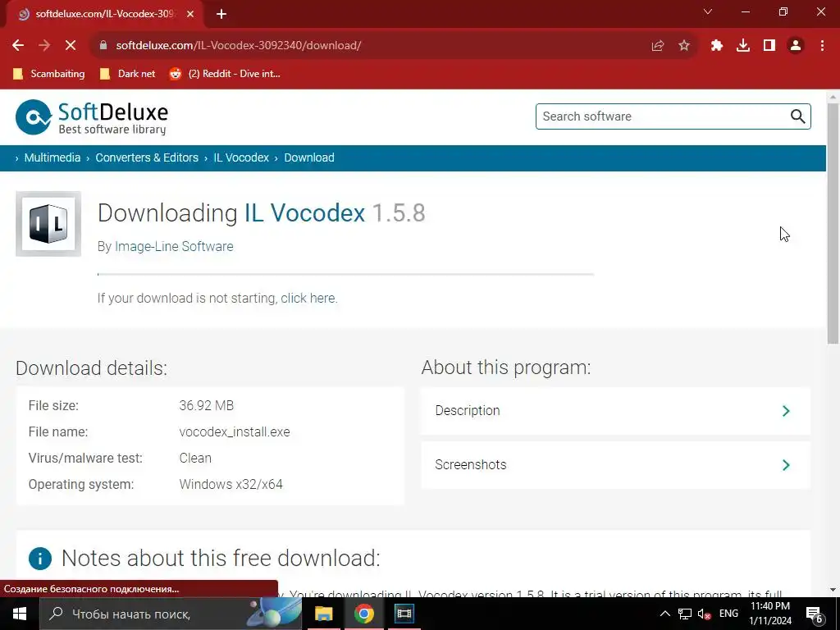Open the IL Vocodex title link
This screenshot has width=840, height=630.
(x=305, y=212)
